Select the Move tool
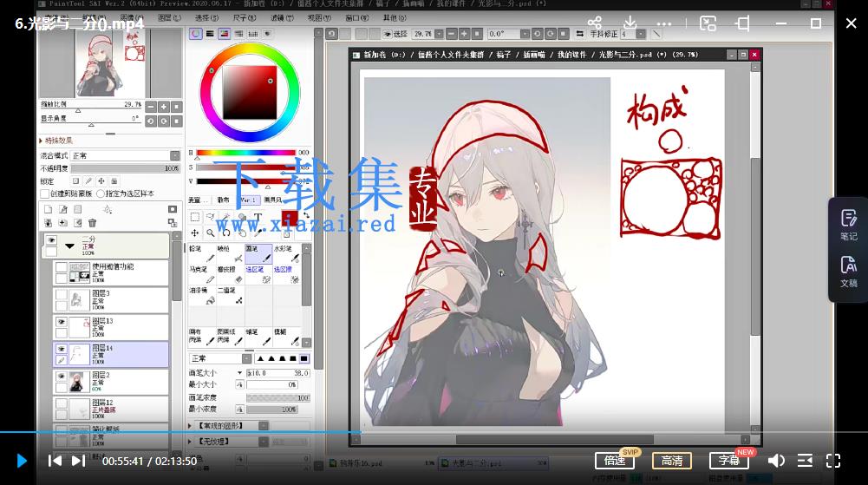Viewport: 868px width, 485px height. [195, 233]
